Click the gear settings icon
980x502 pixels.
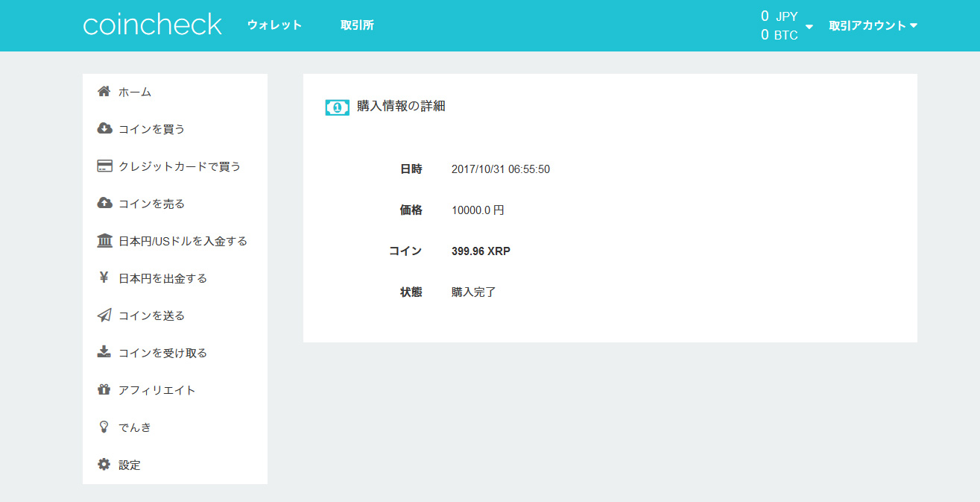[104, 465]
